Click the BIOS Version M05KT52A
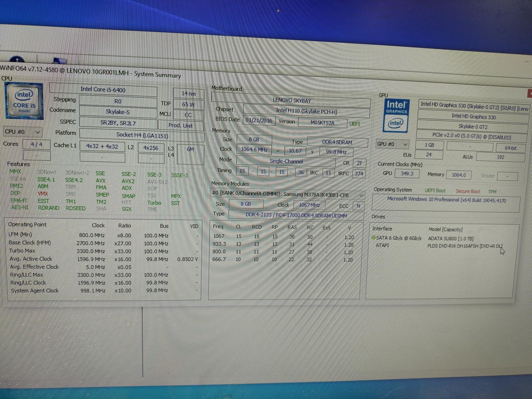532x399 pixels. [322, 123]
